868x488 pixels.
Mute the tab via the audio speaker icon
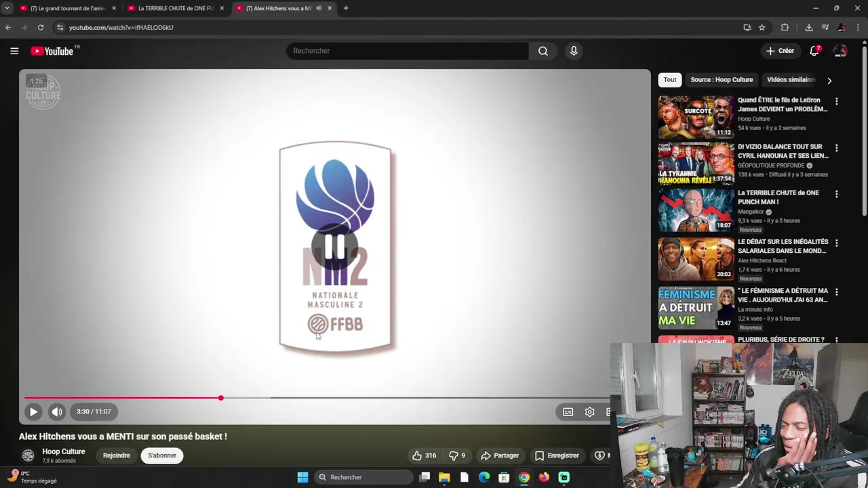click(319, 8)
